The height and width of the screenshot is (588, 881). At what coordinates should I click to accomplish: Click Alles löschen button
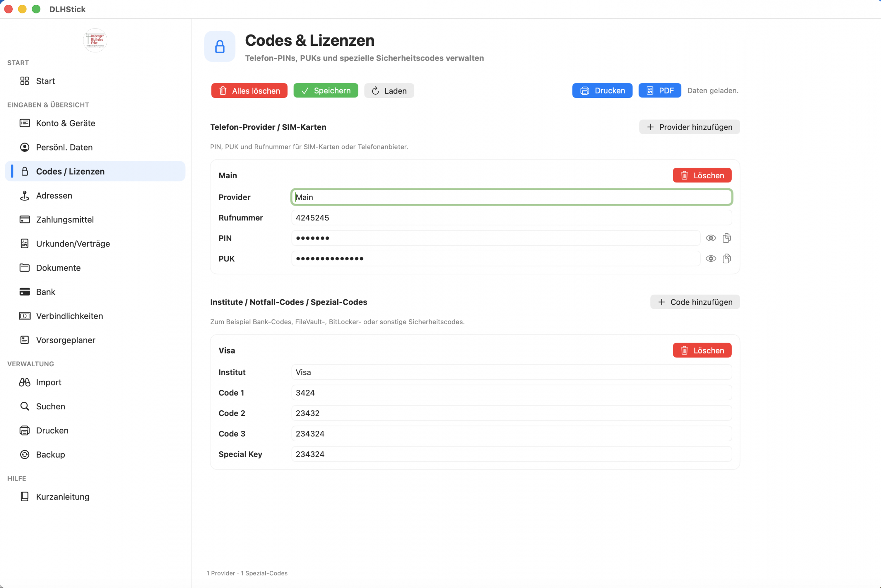coord(249,91)
